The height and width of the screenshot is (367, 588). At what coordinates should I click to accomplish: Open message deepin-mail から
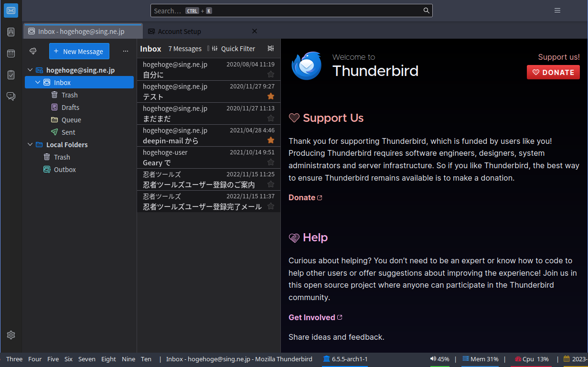coord(209,136)
